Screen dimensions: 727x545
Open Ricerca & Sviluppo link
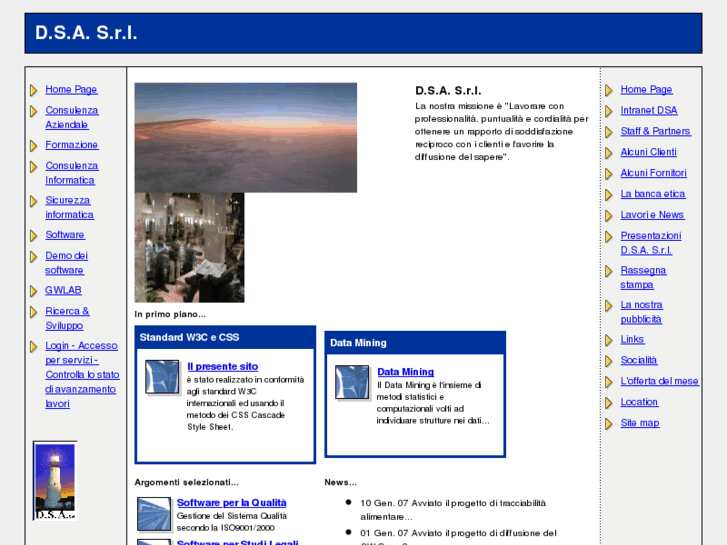pyautogui.click(x=67, y=318)
